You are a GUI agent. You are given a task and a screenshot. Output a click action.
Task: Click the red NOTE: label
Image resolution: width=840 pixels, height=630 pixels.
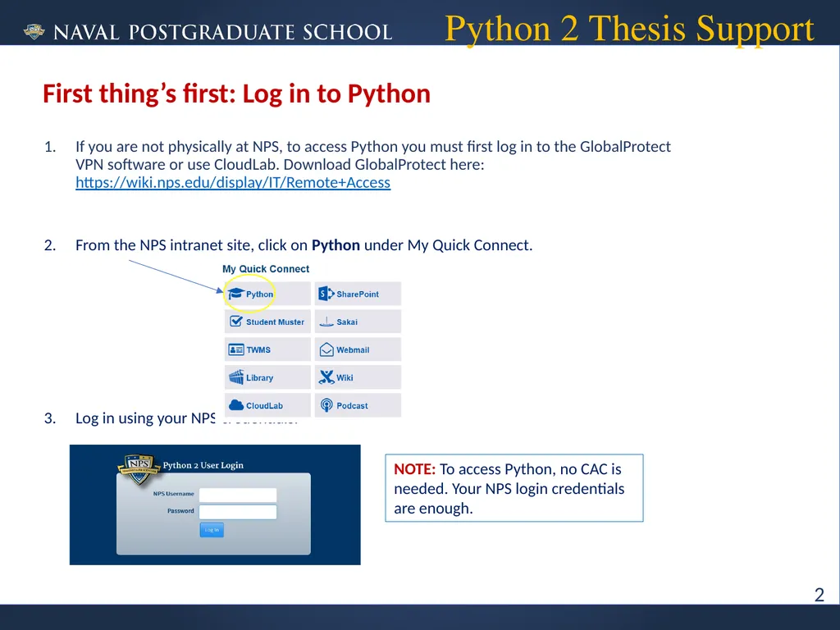coord(414,469)
